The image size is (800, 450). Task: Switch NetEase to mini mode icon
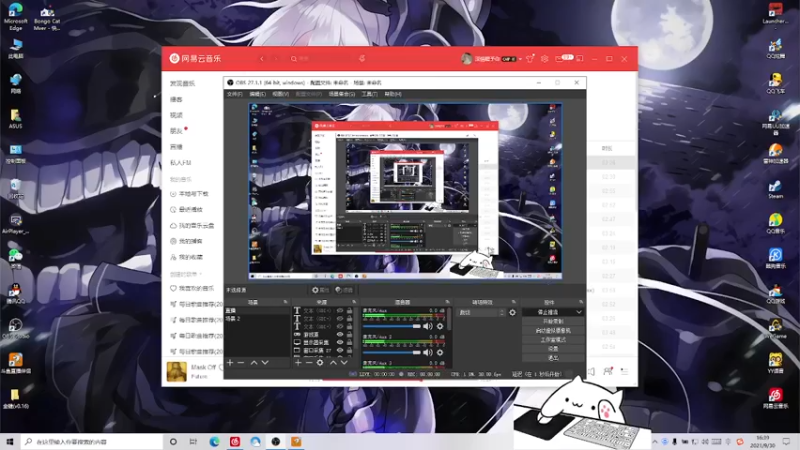point(580,59)
